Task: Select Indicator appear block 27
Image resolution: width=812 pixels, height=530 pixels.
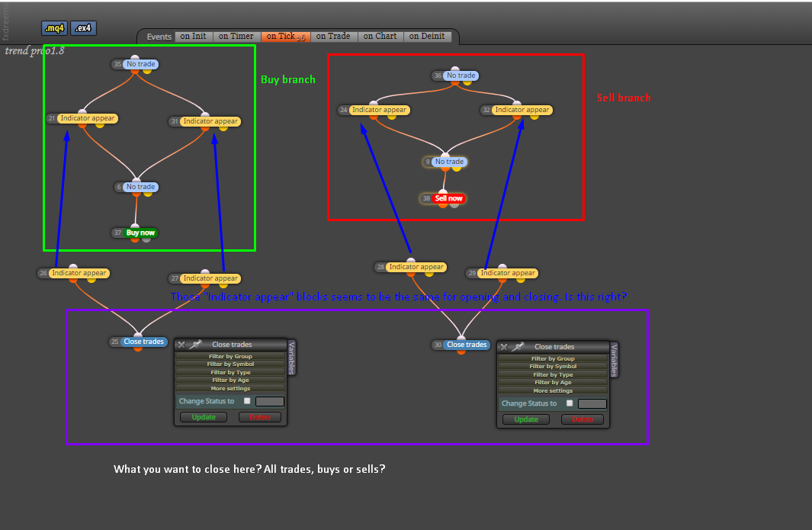Action: [210, 279]
